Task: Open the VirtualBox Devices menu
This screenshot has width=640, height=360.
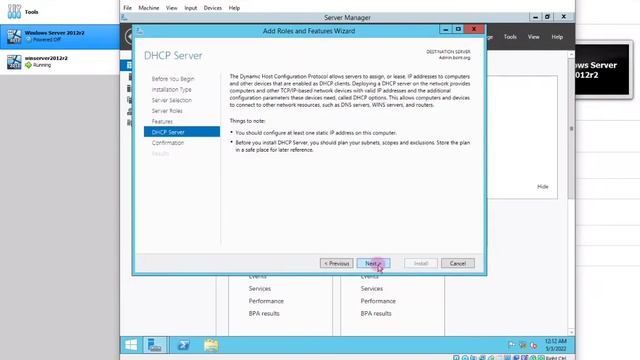Action: coord(213,8)
